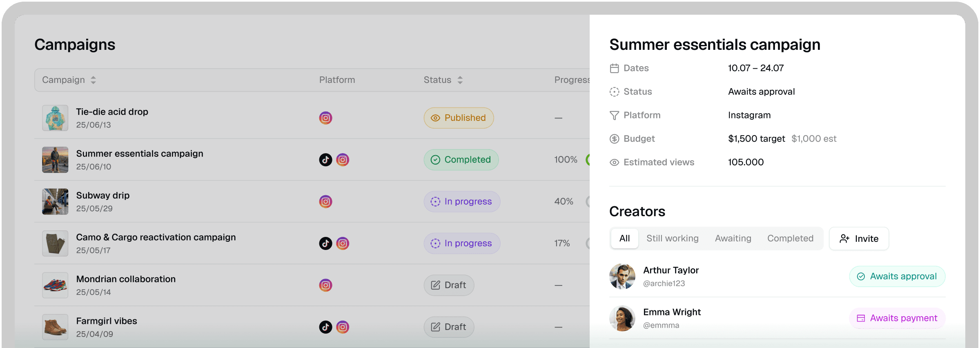Click the Completed status badge
Screen dimensions: 980x348
pyautogui.click(x=461, y=160)
